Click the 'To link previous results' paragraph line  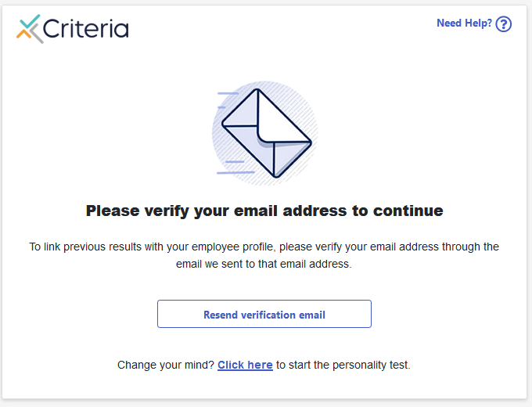[x=264, y=247]
